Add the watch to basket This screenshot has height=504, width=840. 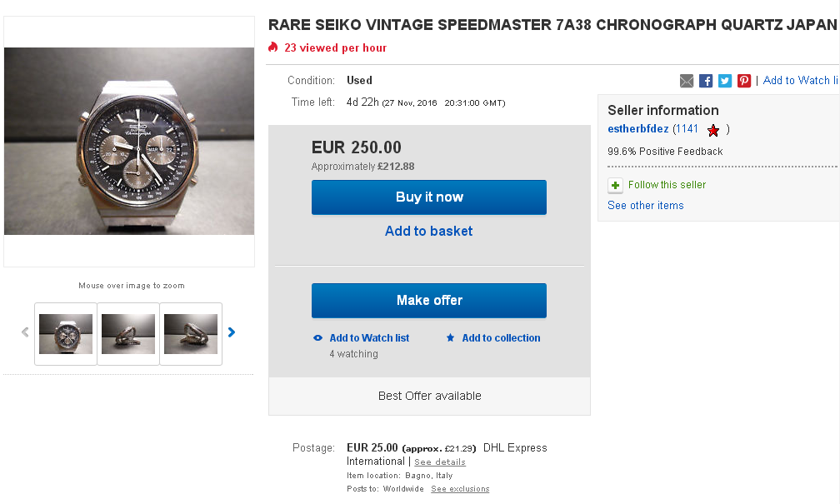pyautogui.click(x=428, y=231)
